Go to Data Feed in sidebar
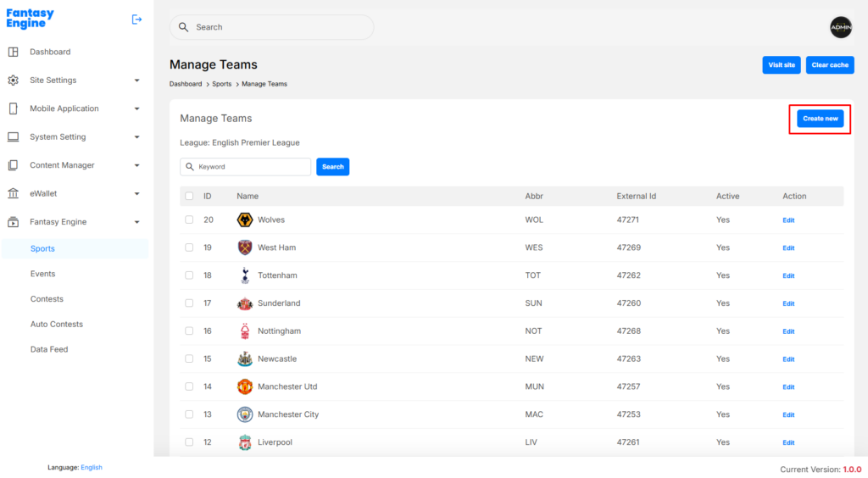Image resolution: width=868 pixels, height=478 pixels. click(49, 349)
